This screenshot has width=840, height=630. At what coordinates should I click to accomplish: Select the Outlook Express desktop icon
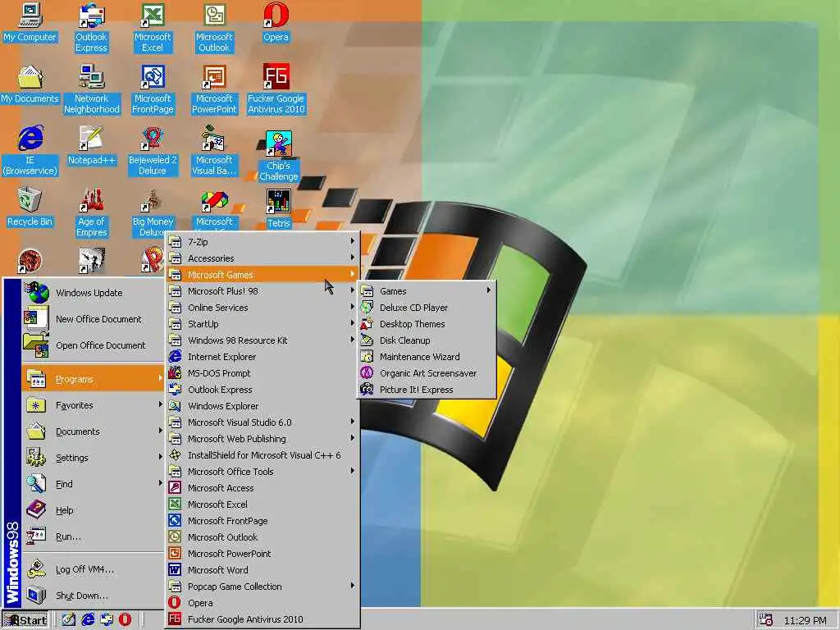point(91,27)
